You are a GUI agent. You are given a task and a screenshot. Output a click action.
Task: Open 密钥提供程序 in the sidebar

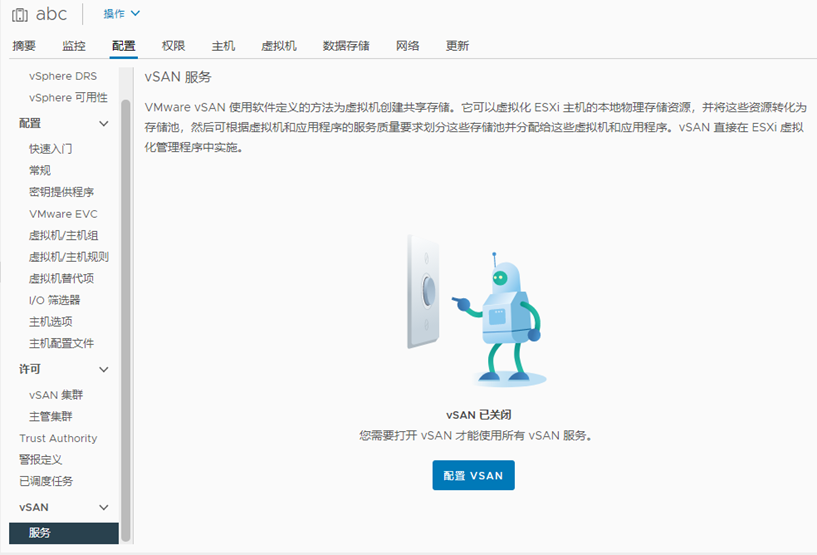pyautogui.click(x=61, y=192)
